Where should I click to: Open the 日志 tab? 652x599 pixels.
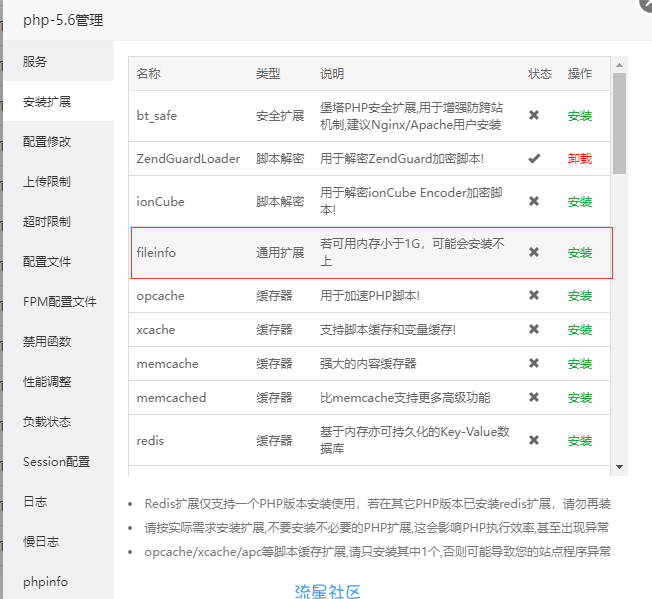click(58, 501)
